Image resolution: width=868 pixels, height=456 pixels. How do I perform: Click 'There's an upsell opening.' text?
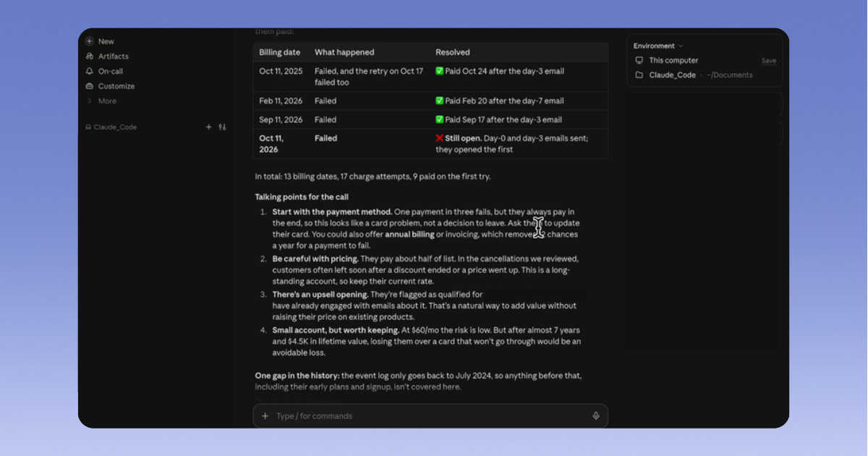tap(320, 295)
